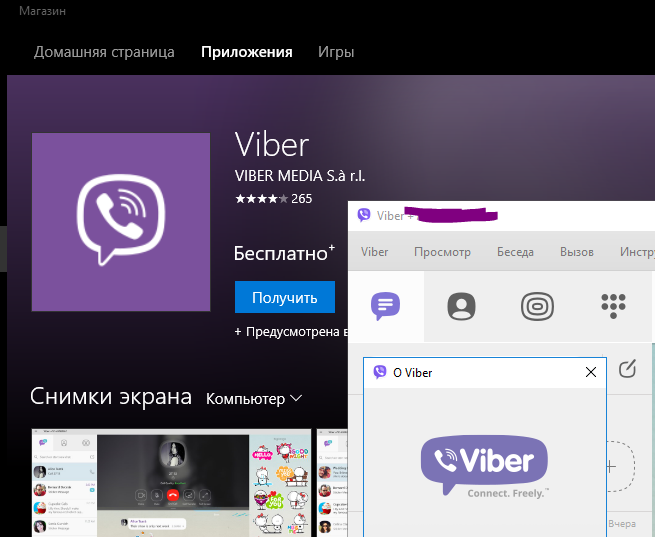Open the Инструменты menu
Screen dimensions: 655x537
637,252
